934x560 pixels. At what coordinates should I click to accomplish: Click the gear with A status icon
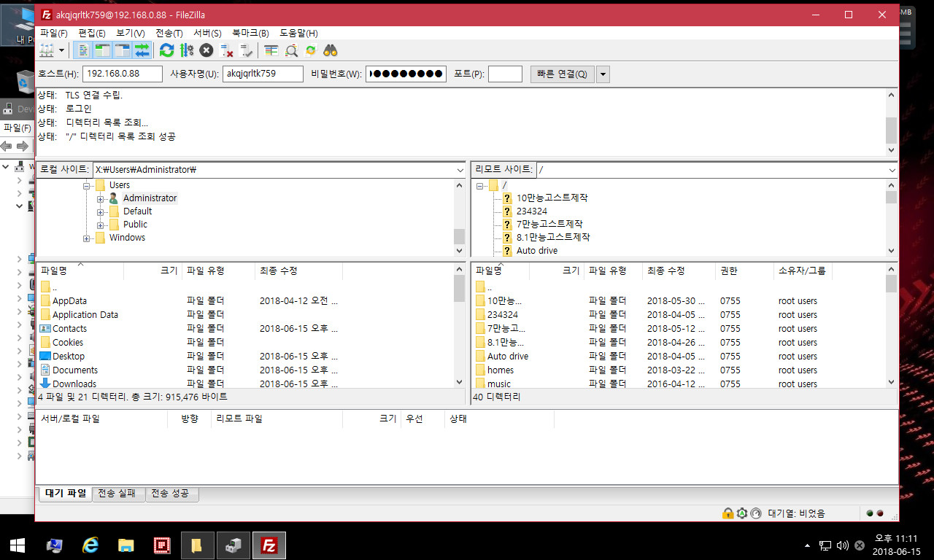click(x=742, y=513)
